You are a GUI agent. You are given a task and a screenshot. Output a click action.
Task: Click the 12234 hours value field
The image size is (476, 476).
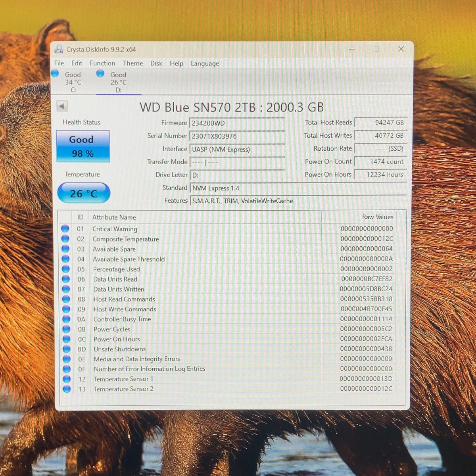point(380,174)
